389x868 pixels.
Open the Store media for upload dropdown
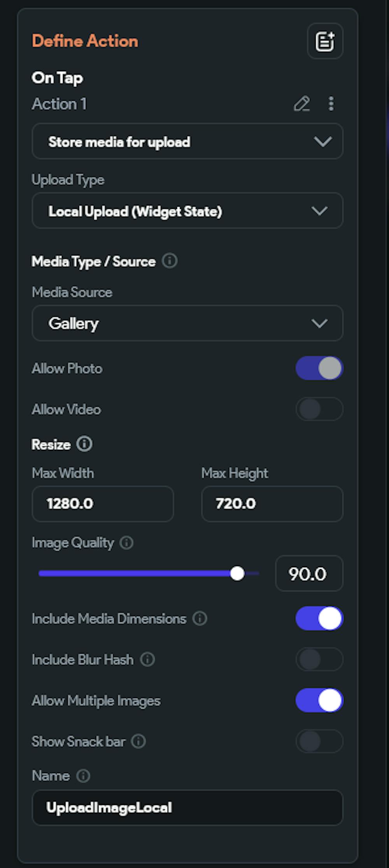point(187,141)
